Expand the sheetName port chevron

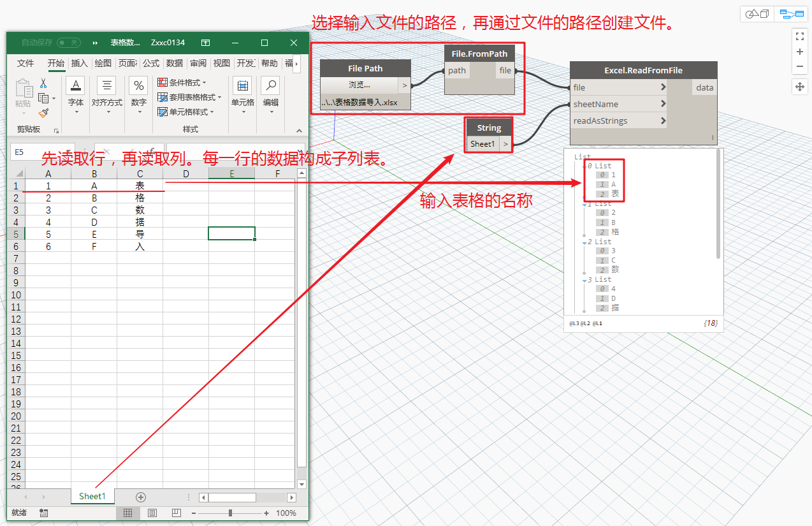tap(663, 104)
